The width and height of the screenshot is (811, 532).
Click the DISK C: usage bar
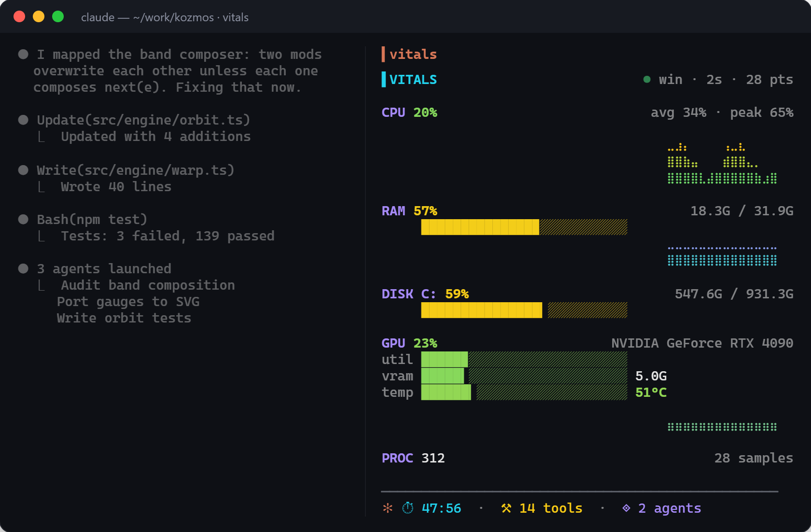tap(524, 310)
